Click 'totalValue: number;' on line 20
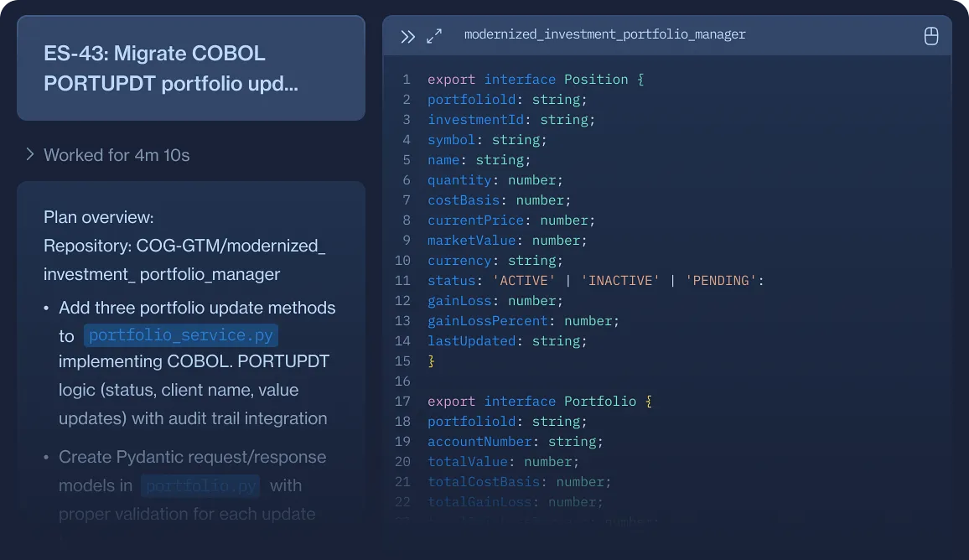Screen dimensions: 969x560 pyautogui.click(x=503, y=461)
